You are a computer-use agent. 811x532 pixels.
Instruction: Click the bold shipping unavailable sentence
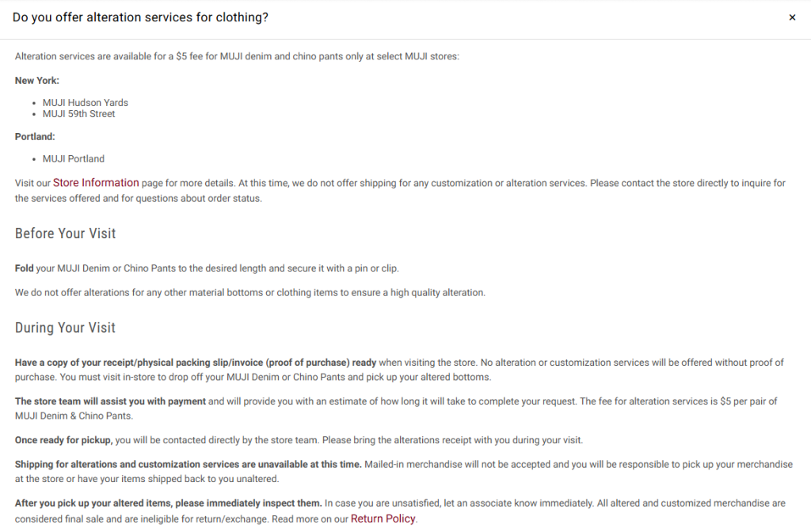pyautogui.click(x=188, y=465)
